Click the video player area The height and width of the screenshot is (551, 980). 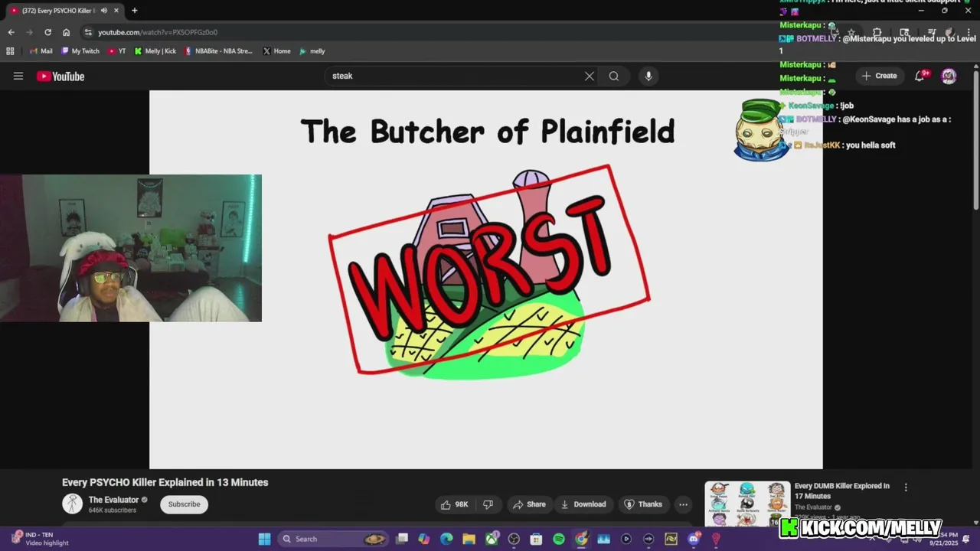485,279
